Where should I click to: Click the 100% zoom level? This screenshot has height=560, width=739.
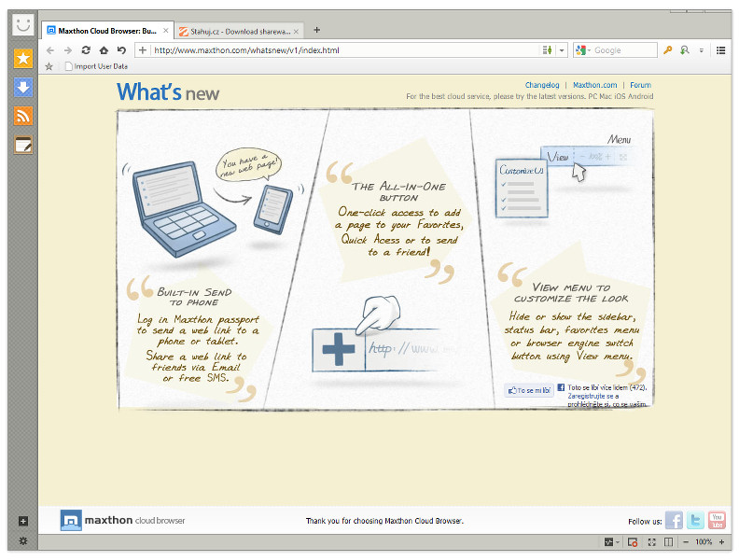coord(704,542)
